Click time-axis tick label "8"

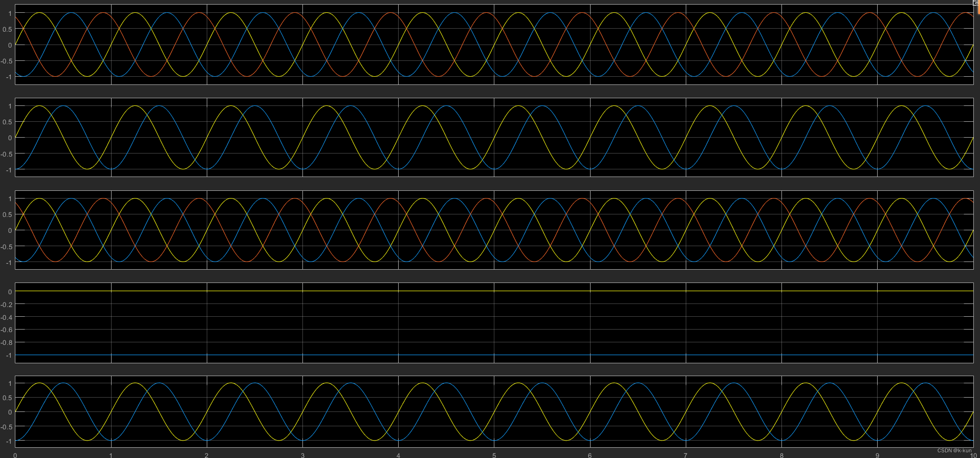tap(781, 455)
